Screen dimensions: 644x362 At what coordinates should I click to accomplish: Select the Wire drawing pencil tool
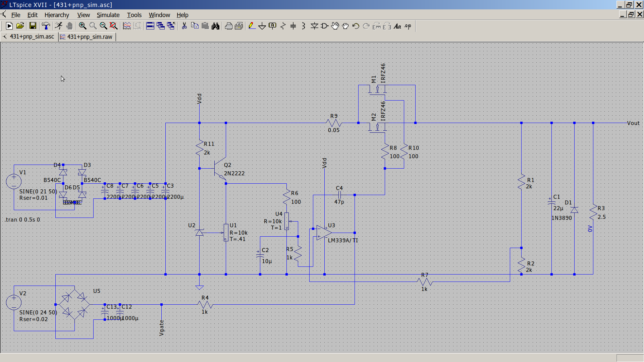click(252, 26)
